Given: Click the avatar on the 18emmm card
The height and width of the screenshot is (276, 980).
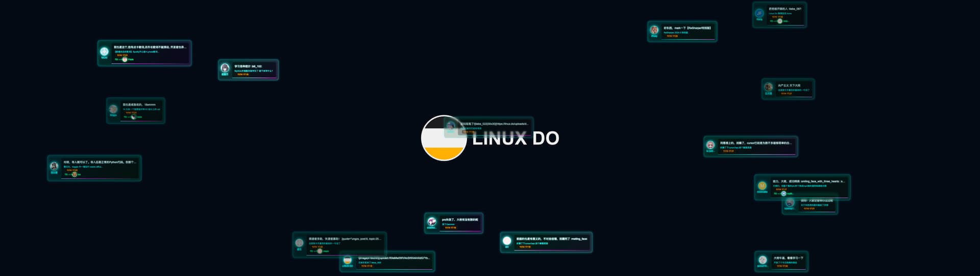Looking at the screenshot, I should coord(113,109).
